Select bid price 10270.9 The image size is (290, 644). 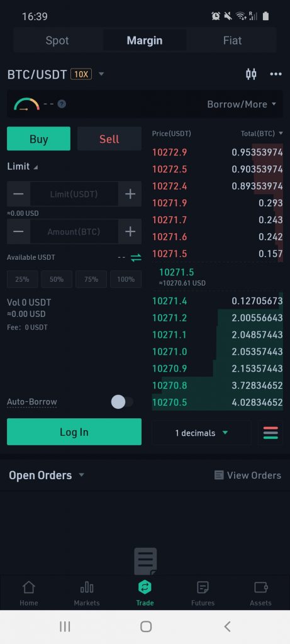click(x=170, y=369)
